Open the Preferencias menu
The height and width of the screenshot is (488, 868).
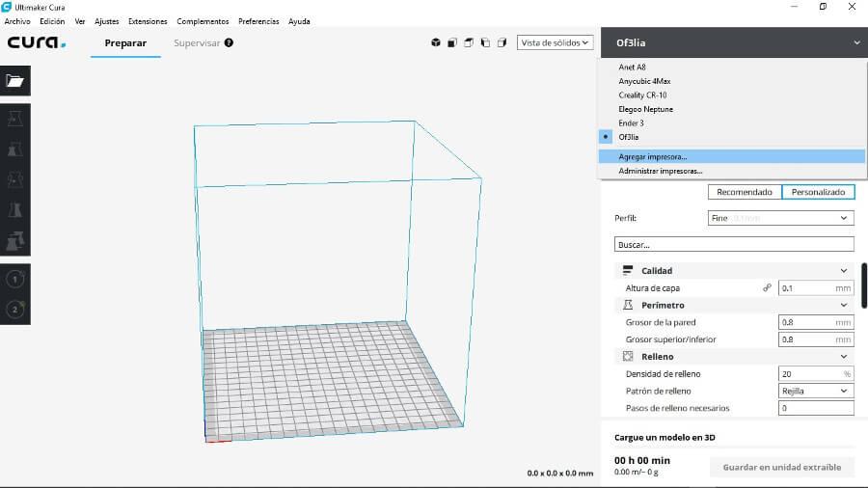tap(258, 21)
